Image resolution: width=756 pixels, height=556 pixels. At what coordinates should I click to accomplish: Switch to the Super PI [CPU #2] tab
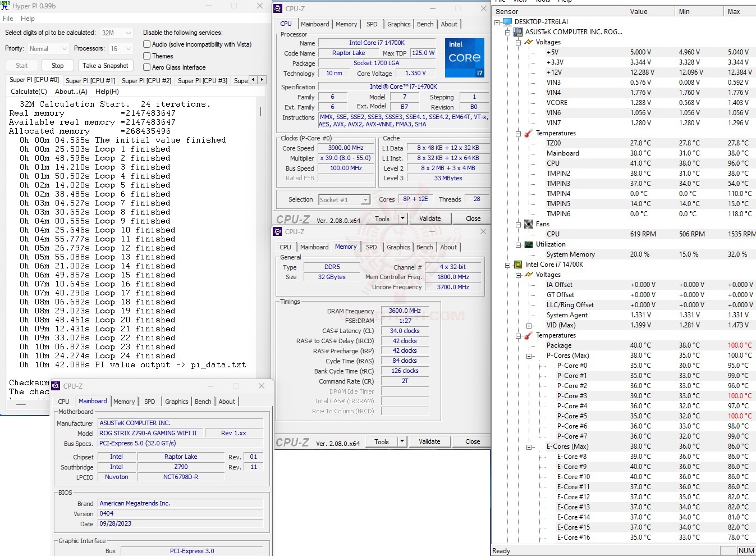(x=146, y=81)
